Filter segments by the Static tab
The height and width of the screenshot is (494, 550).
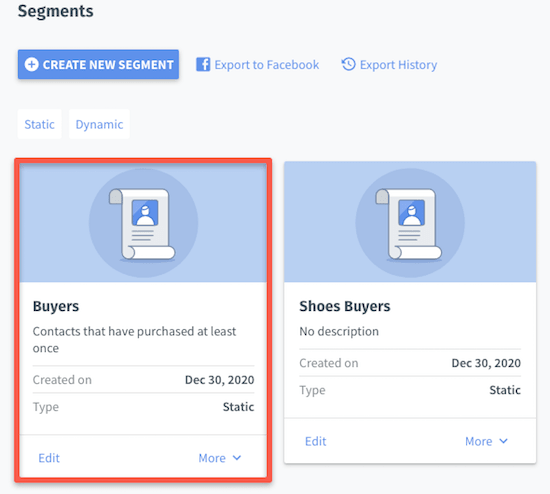pos(39,124)
